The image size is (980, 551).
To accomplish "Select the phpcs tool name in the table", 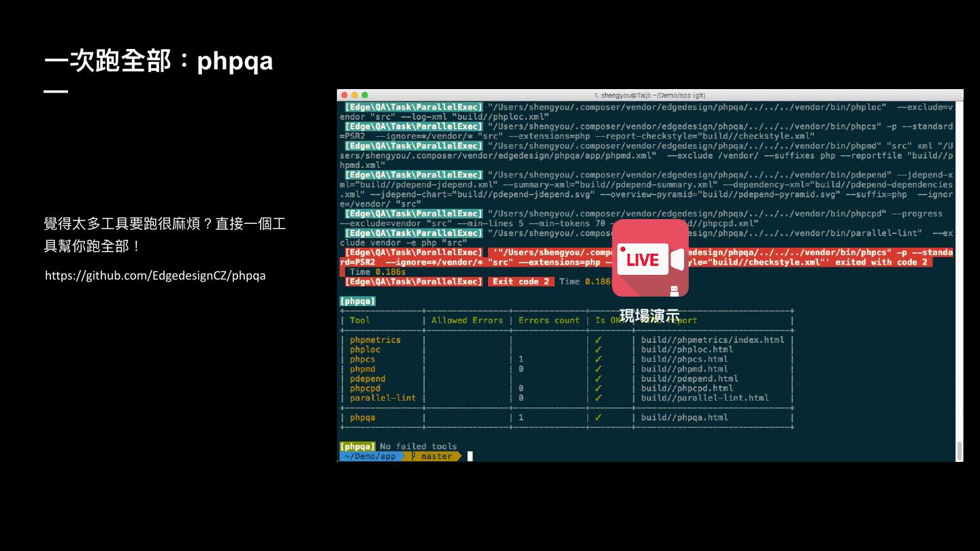I will 362,359.
